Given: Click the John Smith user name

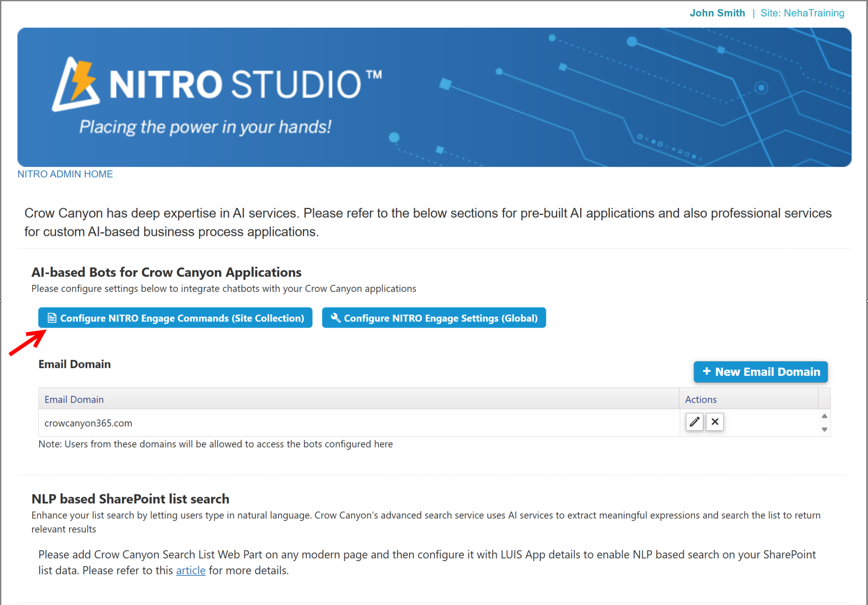Looking at the screenshot, I should [x=717, y=13].
